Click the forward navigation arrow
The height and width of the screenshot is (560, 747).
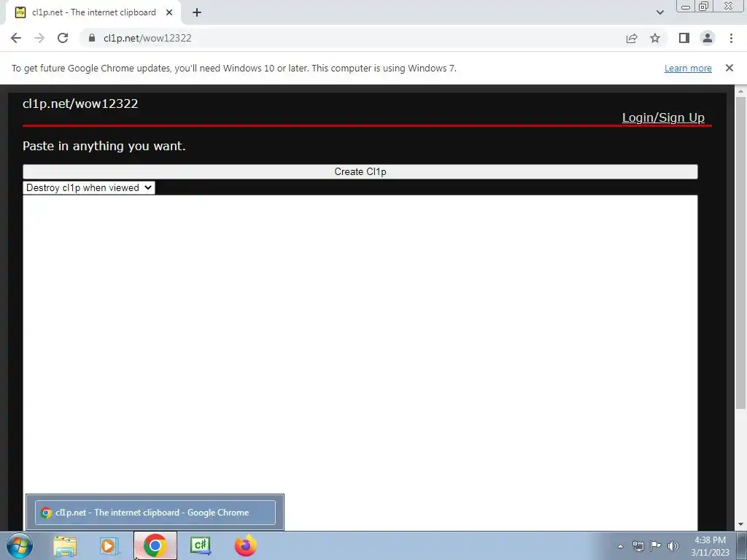point(39,38)
